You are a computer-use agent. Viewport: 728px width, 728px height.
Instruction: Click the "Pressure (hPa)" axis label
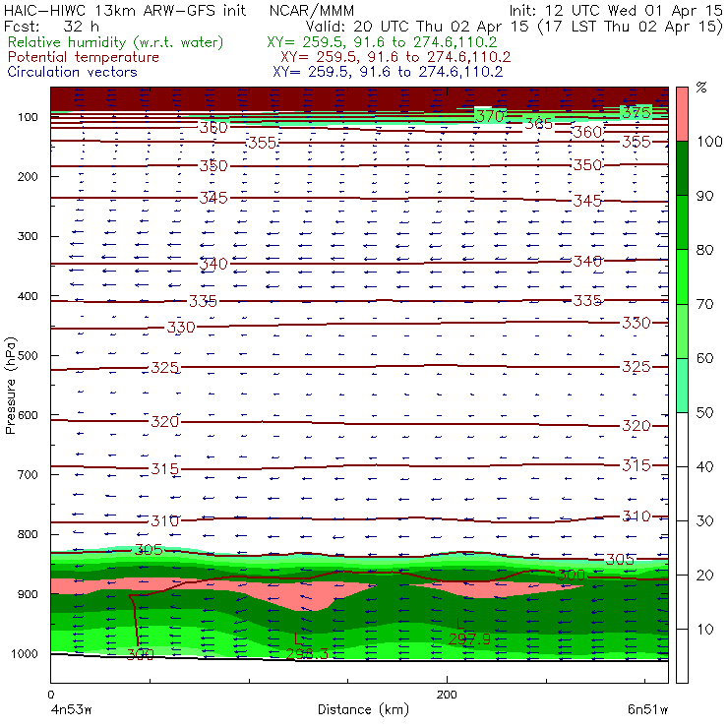click(10, 386)
